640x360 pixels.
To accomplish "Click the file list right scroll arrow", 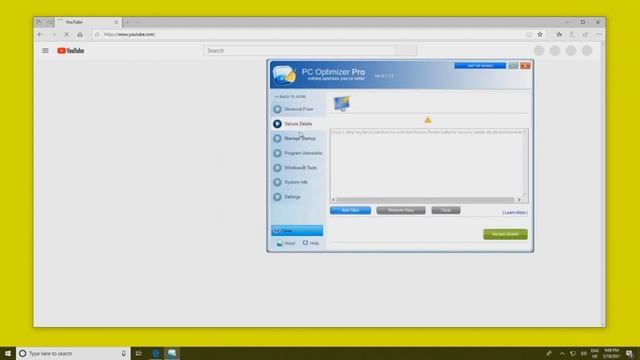I will [519, 200].
